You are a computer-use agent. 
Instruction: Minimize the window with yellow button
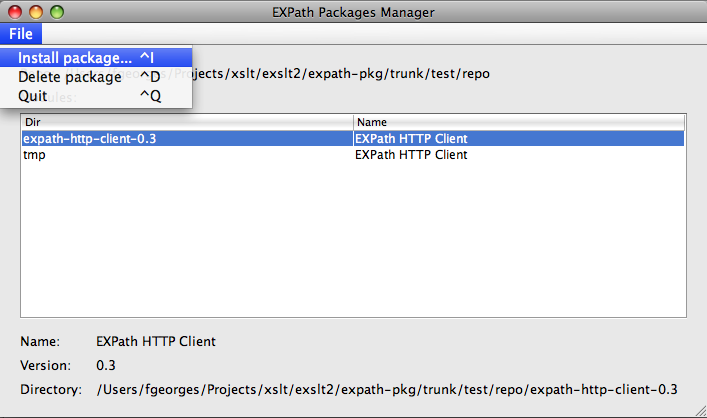[36, 12]
